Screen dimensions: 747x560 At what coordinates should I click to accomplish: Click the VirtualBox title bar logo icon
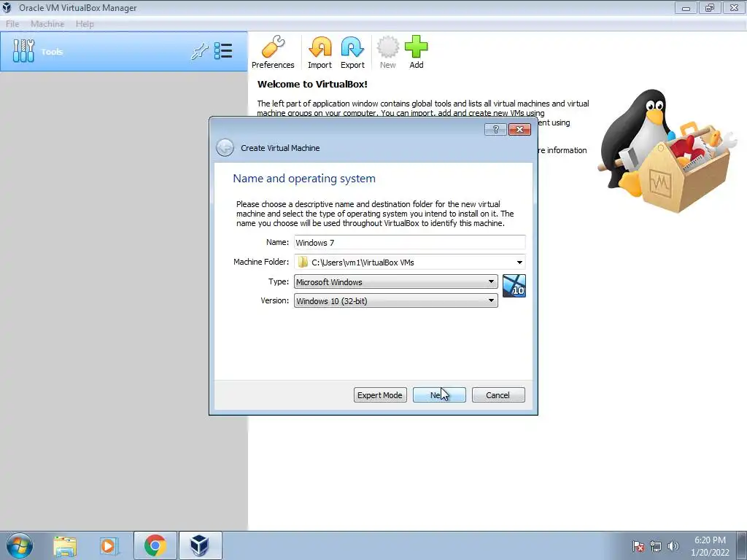[7, 7]
